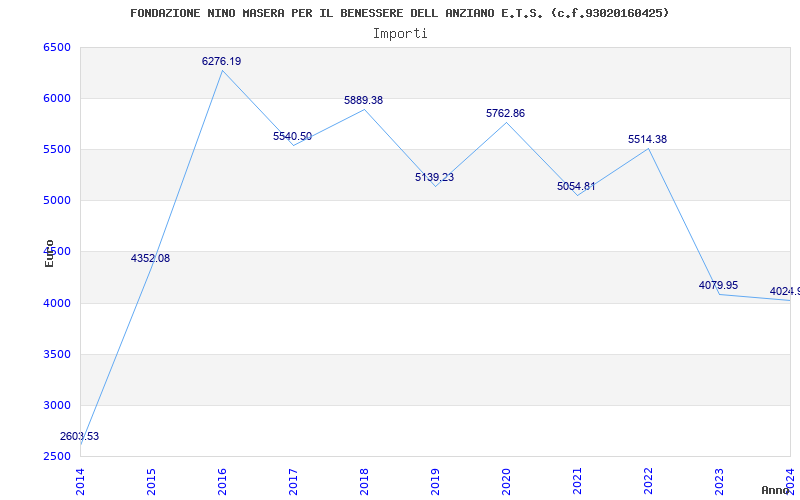Select the Euro y-axis title
The height and width of the screenshot is (500, 800).
click(x=49, y=254)
